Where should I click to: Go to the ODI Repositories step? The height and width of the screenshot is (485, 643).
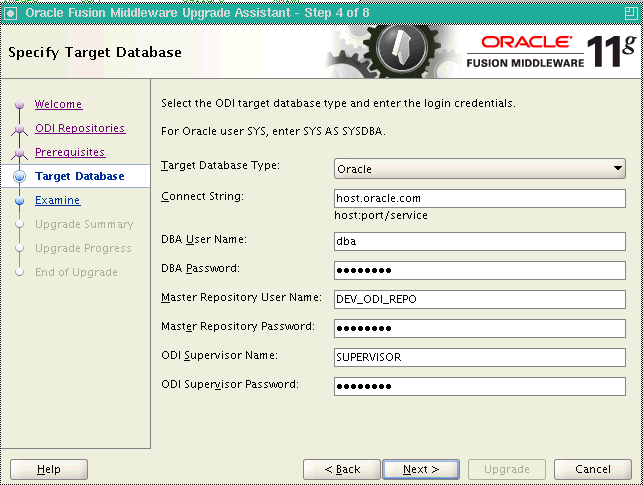tap(80, 128)
